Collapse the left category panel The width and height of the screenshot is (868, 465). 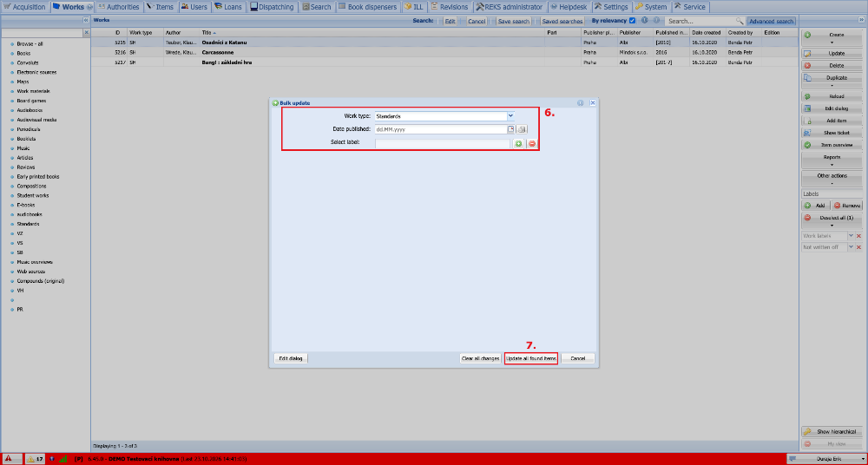tap(86, 20)
